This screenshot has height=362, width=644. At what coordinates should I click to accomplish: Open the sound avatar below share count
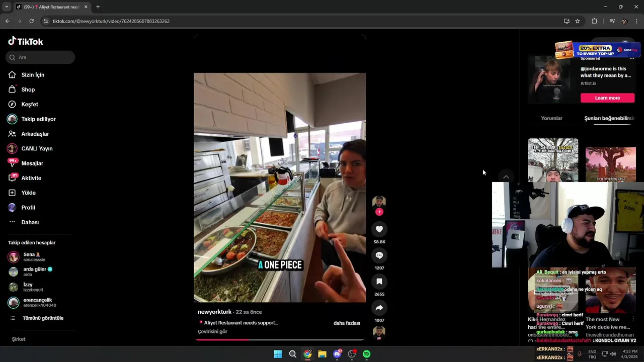point(379,332)
